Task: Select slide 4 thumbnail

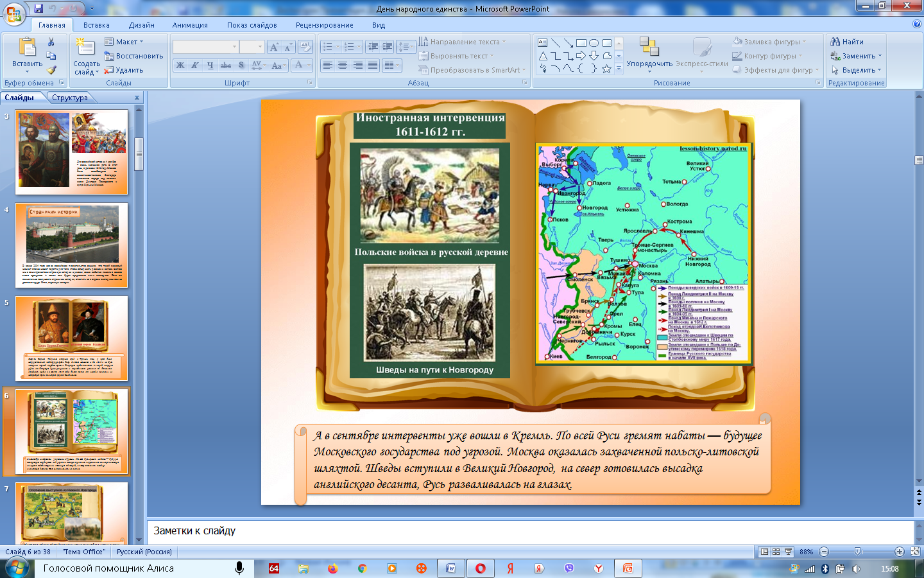Action: point(72,245)
